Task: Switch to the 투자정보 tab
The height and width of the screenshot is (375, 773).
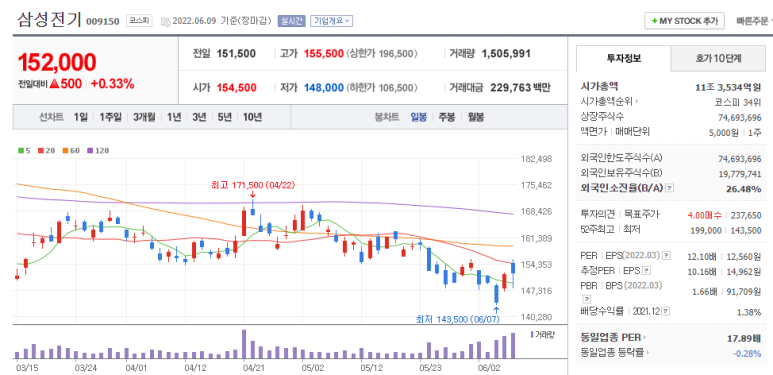Action: pos(624,59)
